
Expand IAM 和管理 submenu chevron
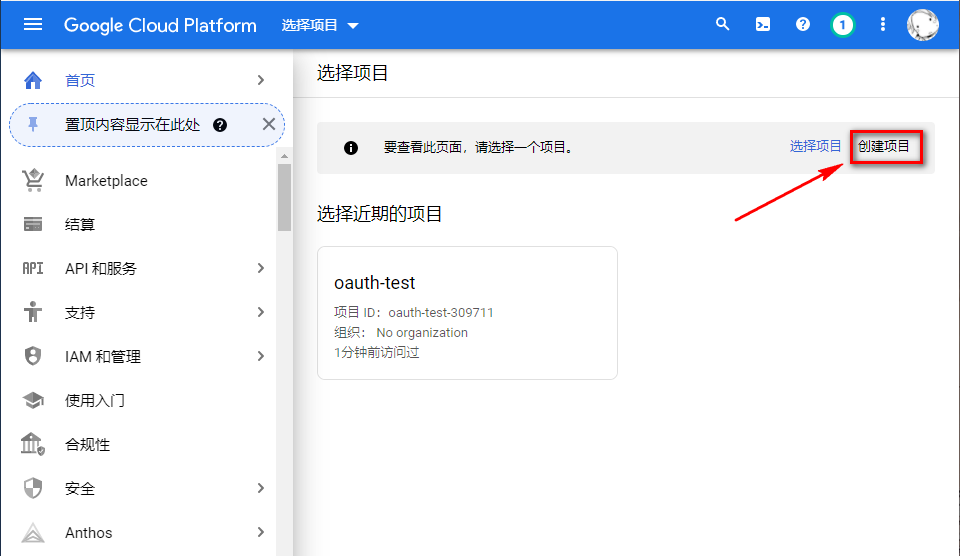click(x=261, y=356)
